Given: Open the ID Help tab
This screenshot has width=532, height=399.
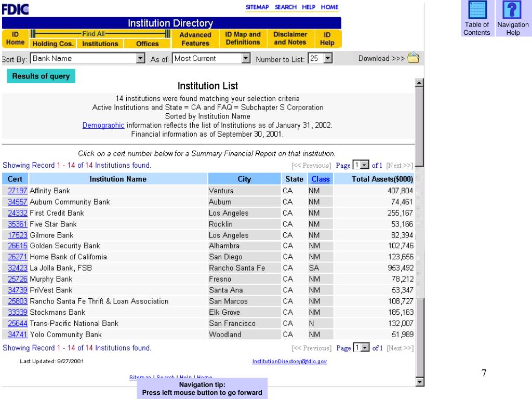Looking at the screenshot, I should pos(327,38).
